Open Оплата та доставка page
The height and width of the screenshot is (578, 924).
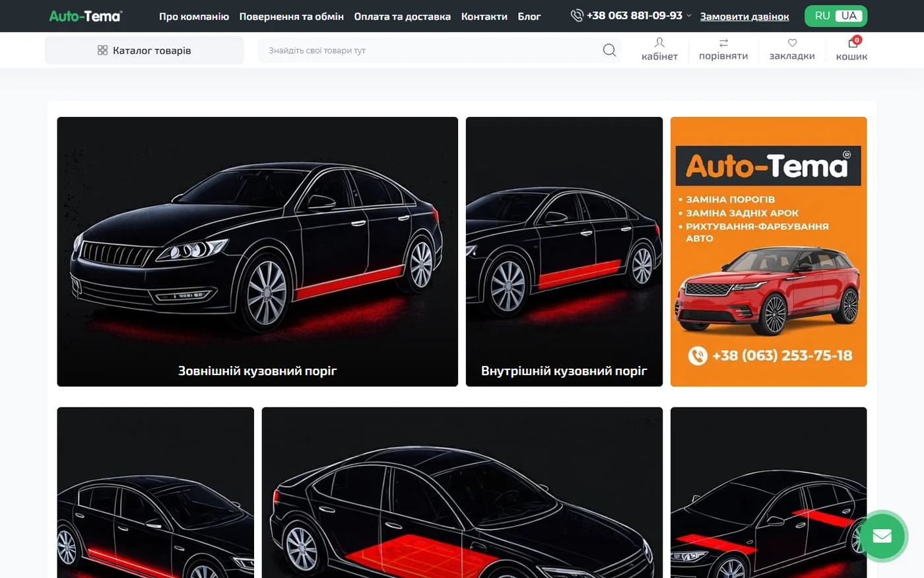coord(403,17)
